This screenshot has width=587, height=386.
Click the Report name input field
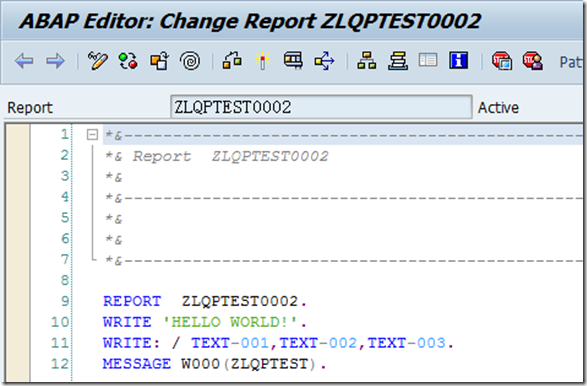click(321, 107)
